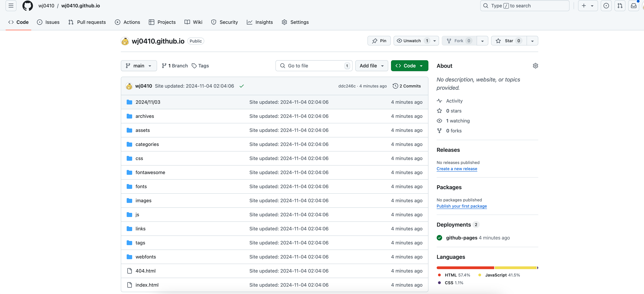Open the issues icon in header
Screen dimensions: 644x294
click(x=606, y=6)
